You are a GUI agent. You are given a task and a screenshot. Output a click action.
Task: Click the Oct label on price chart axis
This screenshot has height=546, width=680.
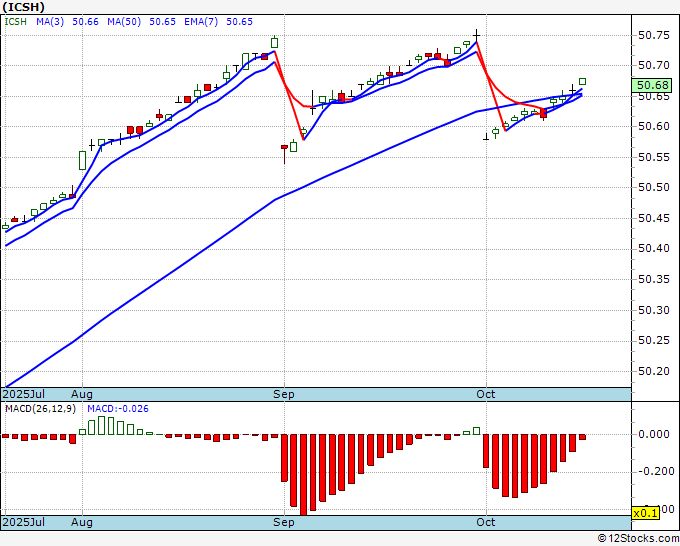point(486,394)
